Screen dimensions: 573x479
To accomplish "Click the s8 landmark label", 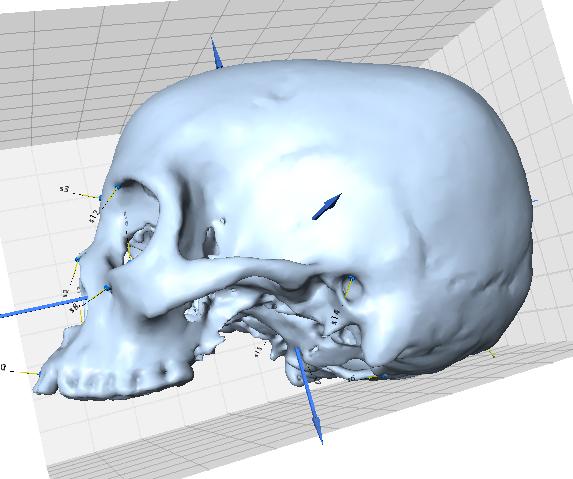I will [x=73, y=309].
